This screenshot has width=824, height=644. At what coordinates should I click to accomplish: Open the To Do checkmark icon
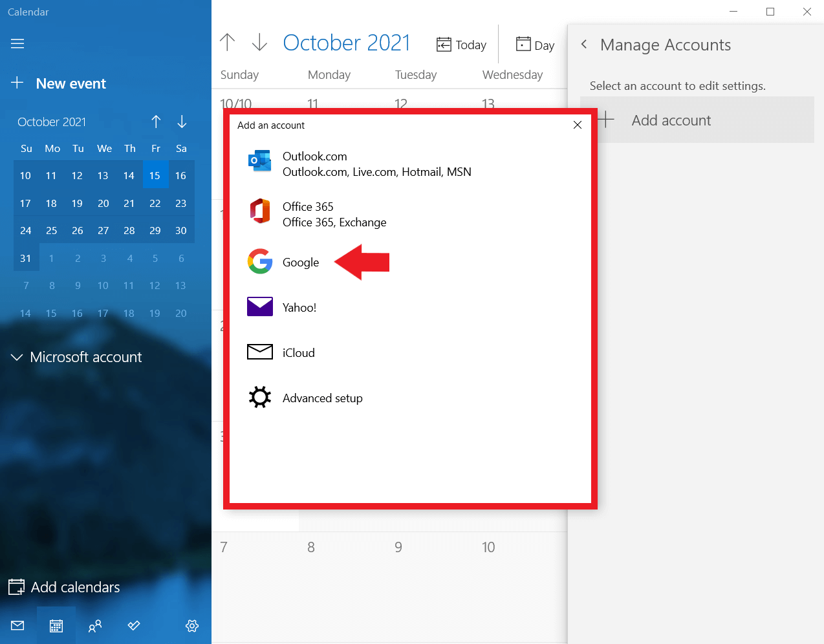point(134,625)
